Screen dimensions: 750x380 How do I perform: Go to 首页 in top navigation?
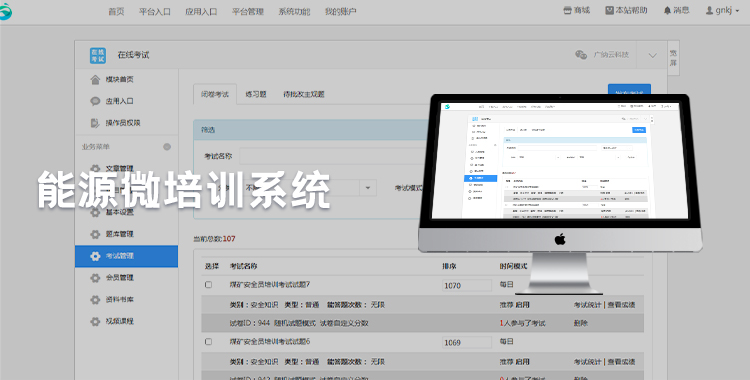click(116, 11)
